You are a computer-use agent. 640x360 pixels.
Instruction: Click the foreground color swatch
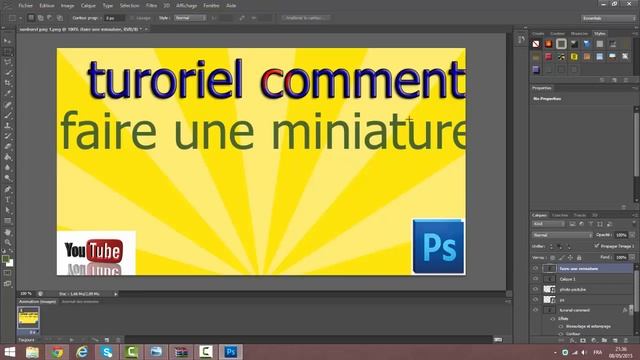point(5,259)
